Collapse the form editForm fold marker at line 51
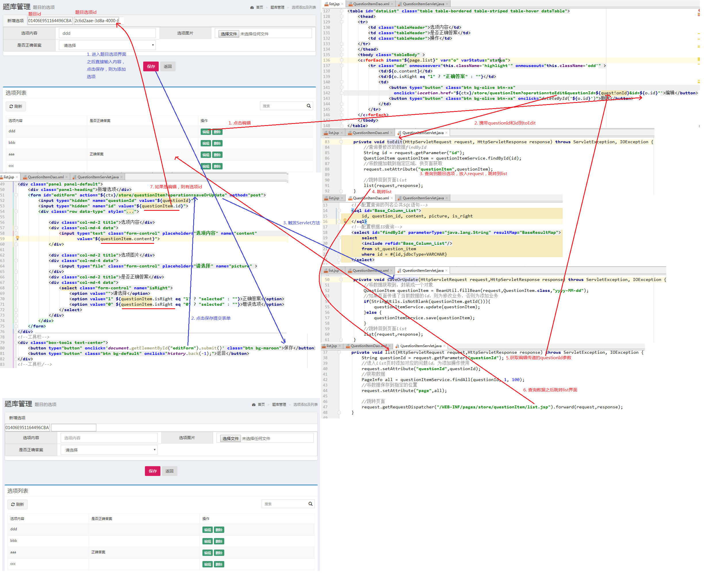 pos(16,195)
